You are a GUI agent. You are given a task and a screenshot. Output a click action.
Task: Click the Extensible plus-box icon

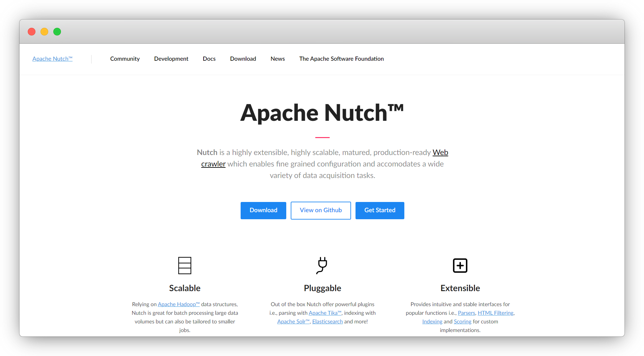point(460,266)
